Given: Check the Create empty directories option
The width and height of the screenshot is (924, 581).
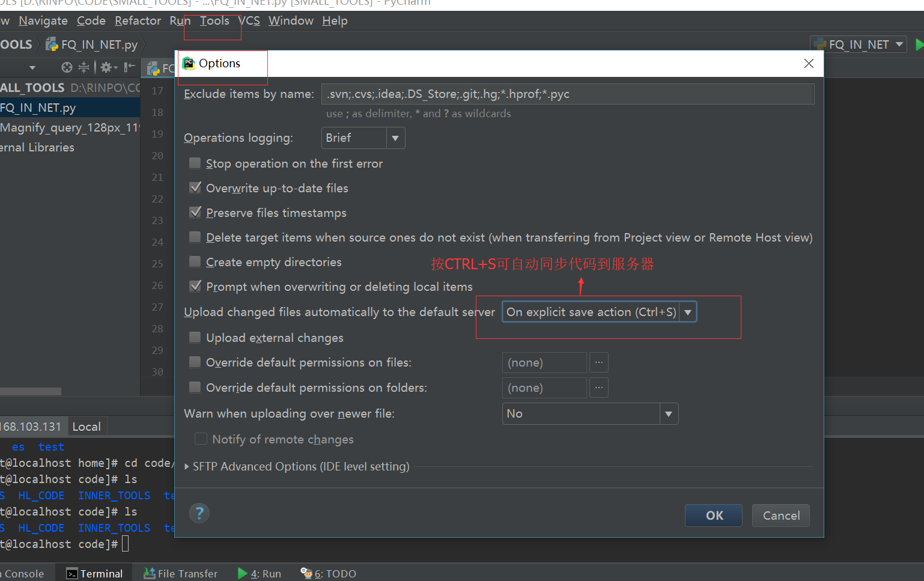Looking at the screenshot, I should click(x=195, y=262).
